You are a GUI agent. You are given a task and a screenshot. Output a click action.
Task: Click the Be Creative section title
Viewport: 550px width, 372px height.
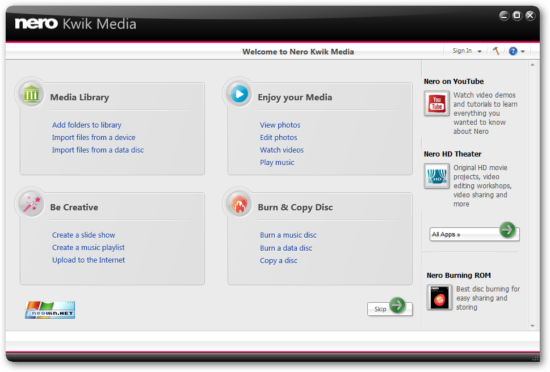74,208
